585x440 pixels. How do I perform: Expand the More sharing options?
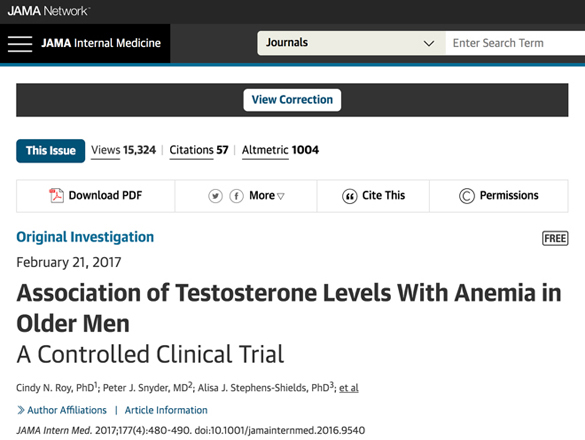pyautogui.click(x=267, y=196)
